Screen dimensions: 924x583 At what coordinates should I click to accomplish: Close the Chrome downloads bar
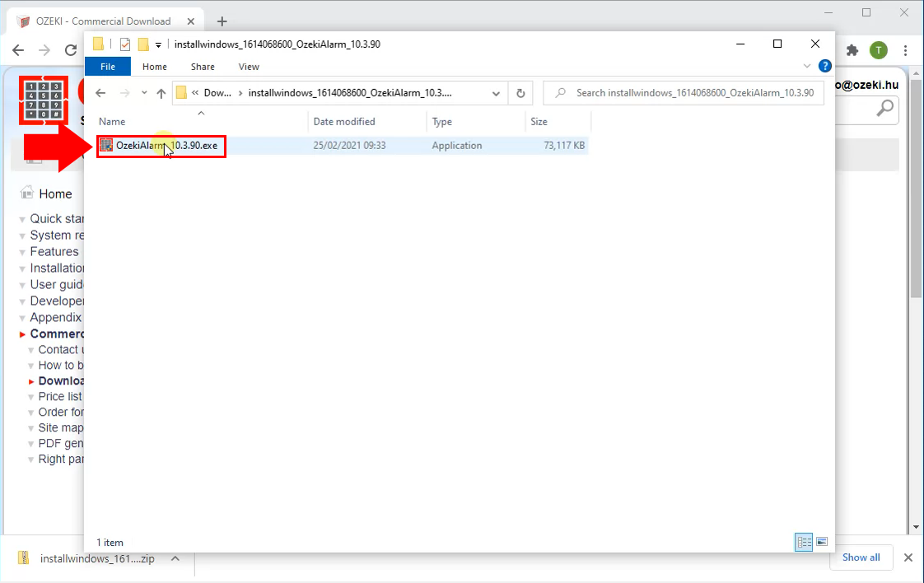point(908,557)
